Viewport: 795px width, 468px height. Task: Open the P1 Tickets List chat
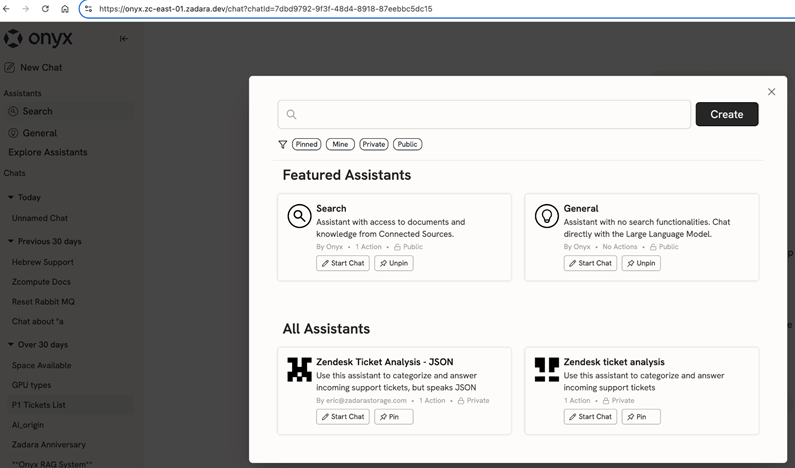click(x=68, y=405)
